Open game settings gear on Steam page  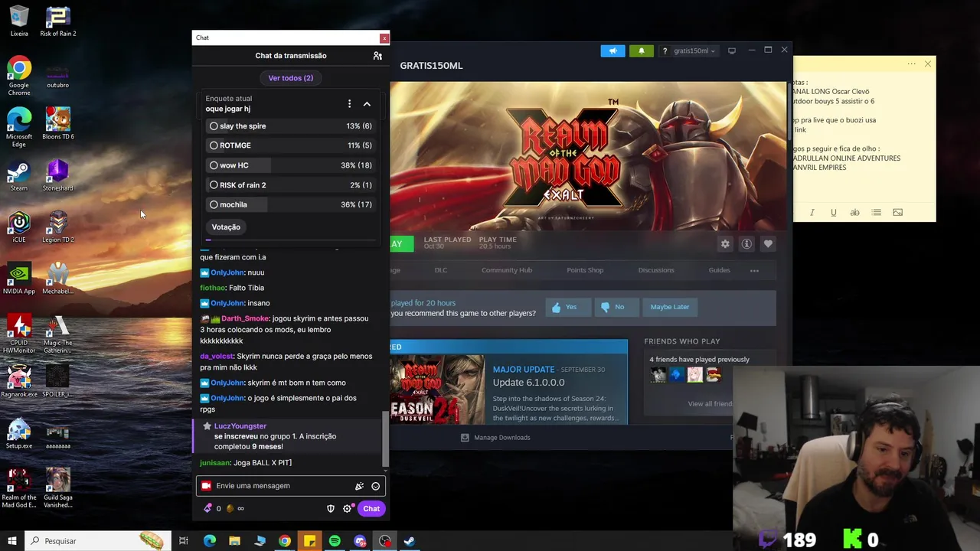[725, 244]
